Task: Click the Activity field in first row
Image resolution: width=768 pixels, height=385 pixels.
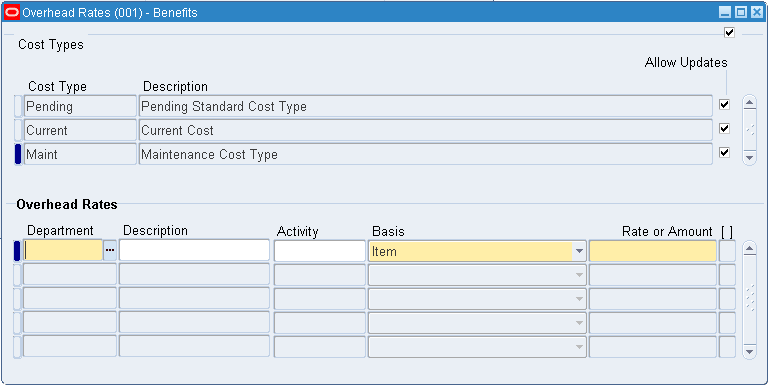Action: tap(320, 250)
